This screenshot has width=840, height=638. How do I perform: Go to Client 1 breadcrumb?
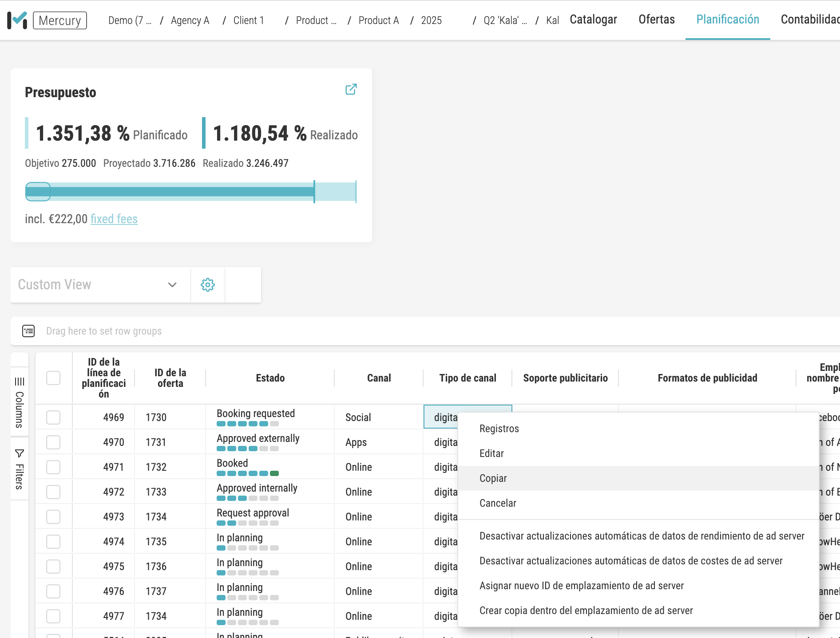249,20
